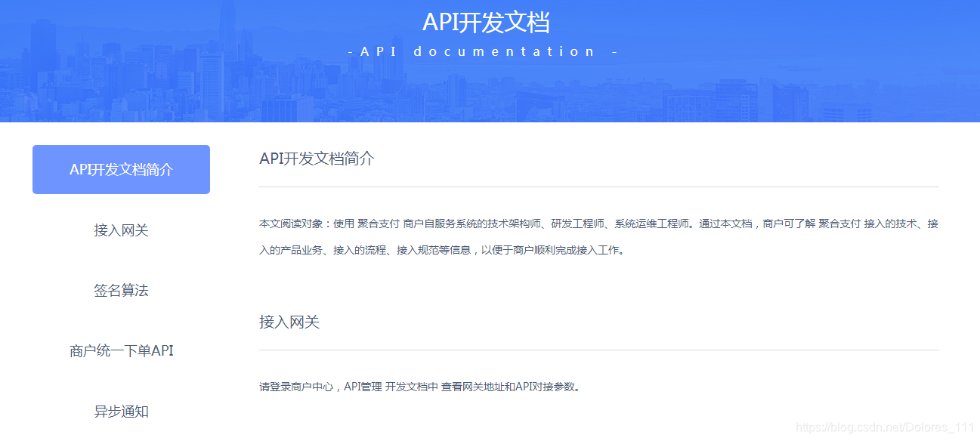Viewport: 980px width, 441px height.
Task: Click 查看网关地址和API对接参数 text
Action: [510, 386]
